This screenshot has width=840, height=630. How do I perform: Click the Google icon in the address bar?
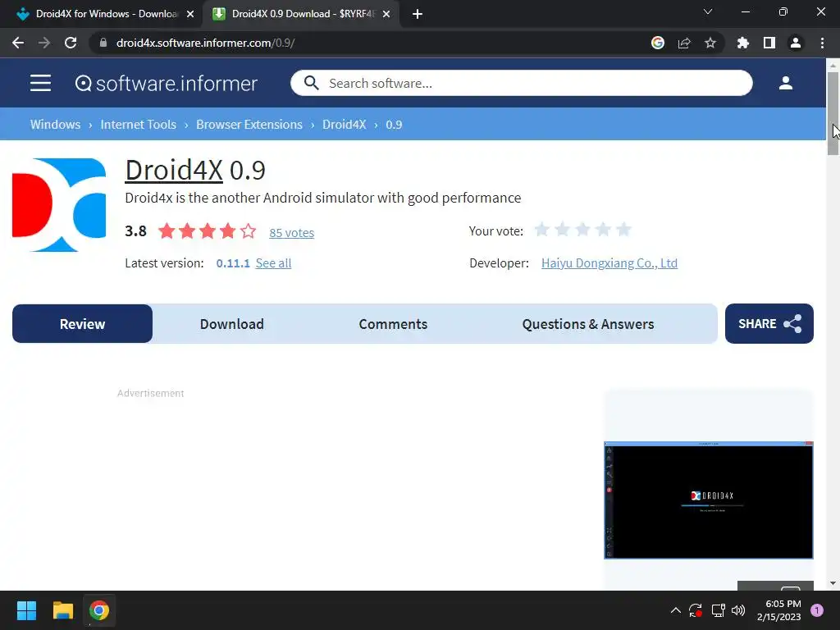tap(657, 43)
